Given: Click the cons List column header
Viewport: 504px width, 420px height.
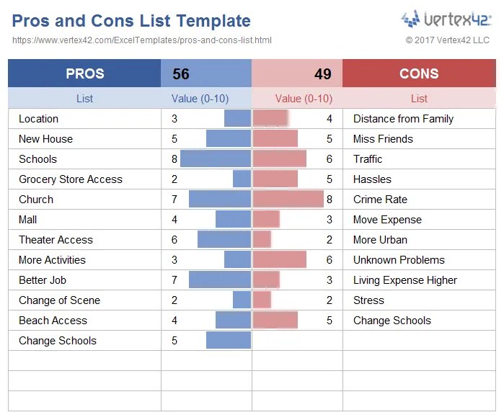Looking at the screenshot, I should [419, 99].
